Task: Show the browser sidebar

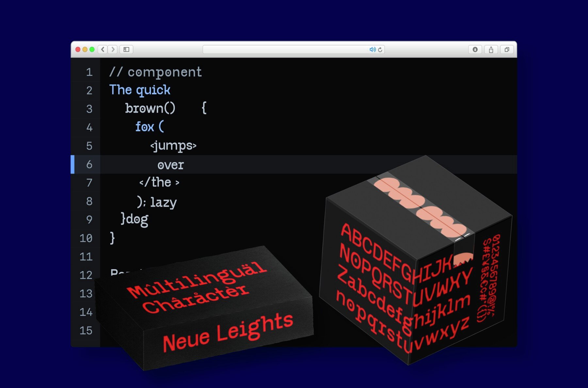Action: click(127, 50)
